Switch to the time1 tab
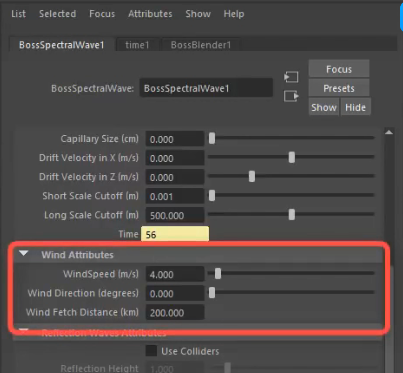Viewport: 403px width, 373px height. coord(137,45)
